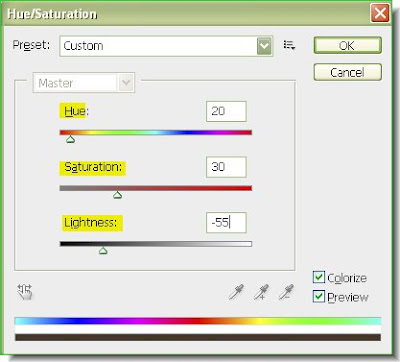Viewport: 400px width, 362px height.
Task: Open the Preset dropdown arrow
Action: point(264,46)
